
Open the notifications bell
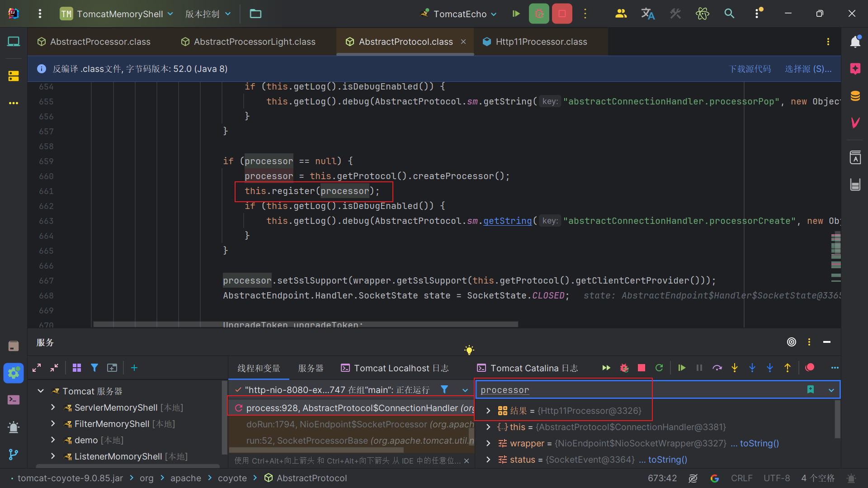point(855,42)
